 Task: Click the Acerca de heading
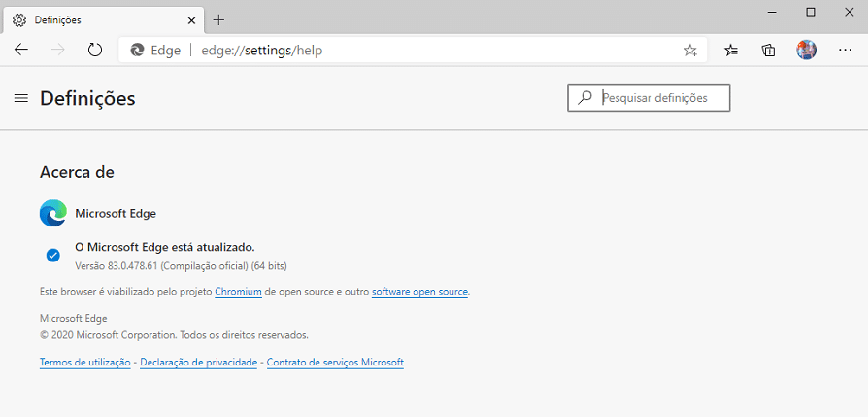pyautogui.click(x=77, y=172)
